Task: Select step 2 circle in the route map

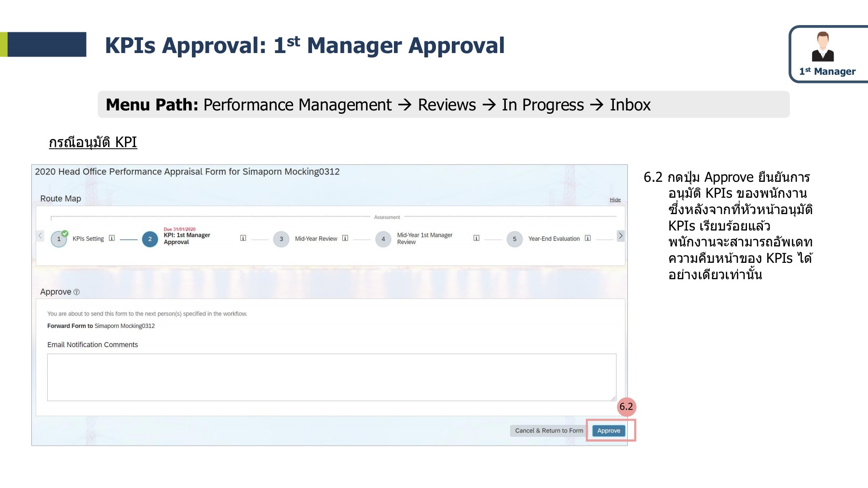Action: click(x=150, y=239)
